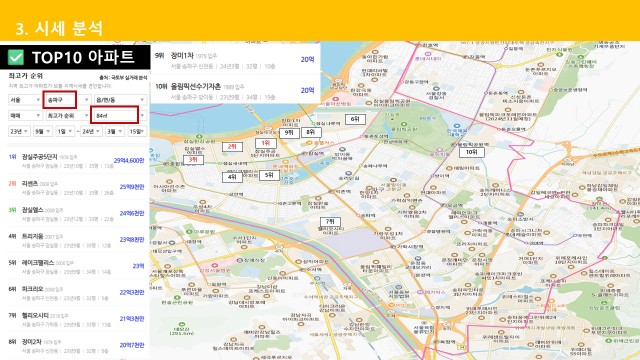Screen dimensions: 640x360
Task: Click the 잠실한강공원 green park marker
Action: [x=199, y=139]
